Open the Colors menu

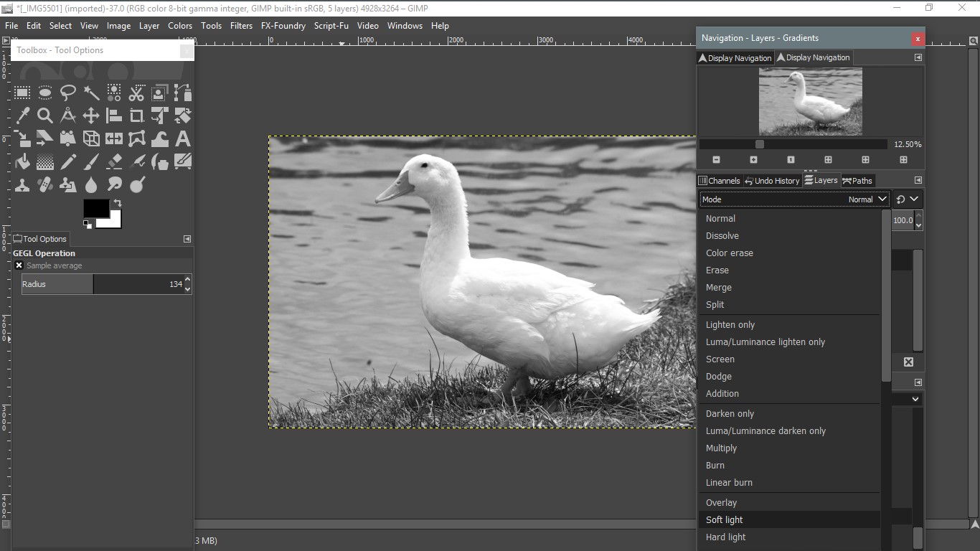pos(180,25)
